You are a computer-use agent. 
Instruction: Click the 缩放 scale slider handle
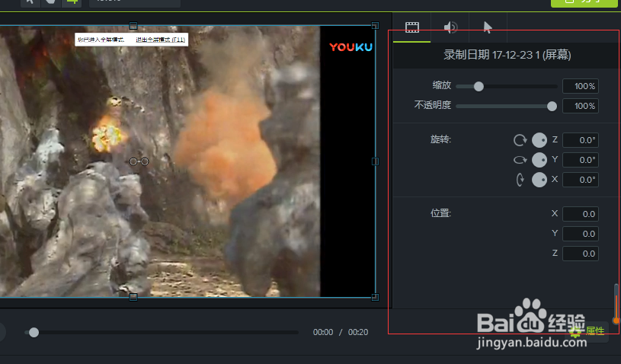[479, 86]
